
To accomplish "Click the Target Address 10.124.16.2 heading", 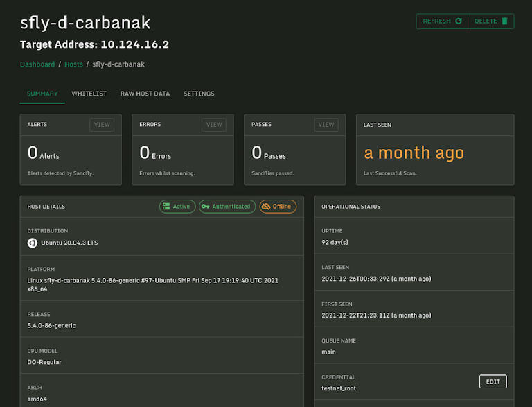I will [x=95, y=44].
